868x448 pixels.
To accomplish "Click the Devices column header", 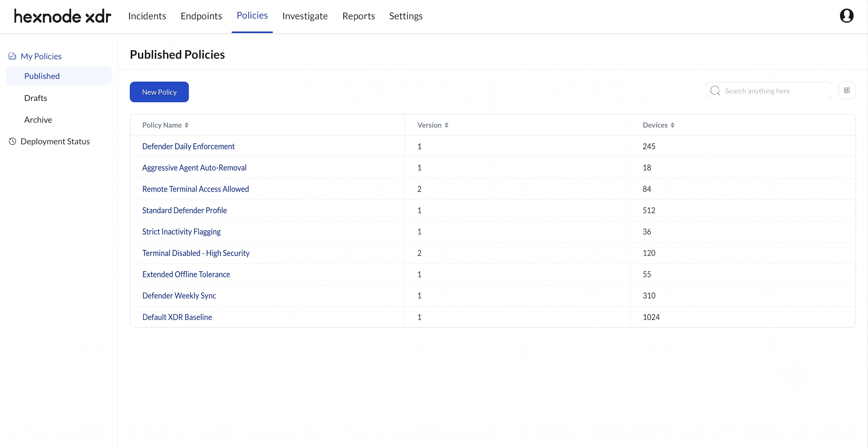I will coord(655,125).
